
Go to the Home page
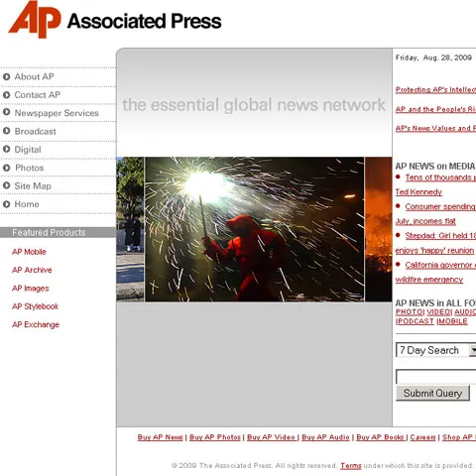(27, 204)
